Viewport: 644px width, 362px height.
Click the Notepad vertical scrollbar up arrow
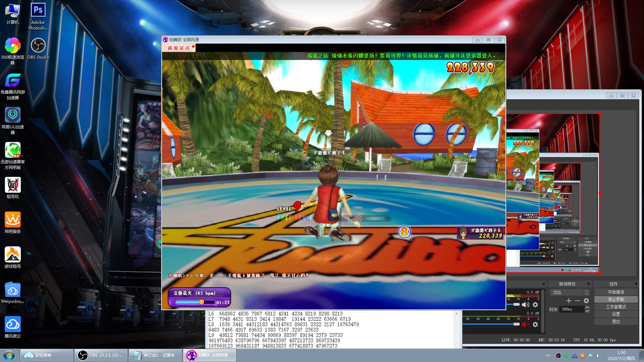[457, 314]
